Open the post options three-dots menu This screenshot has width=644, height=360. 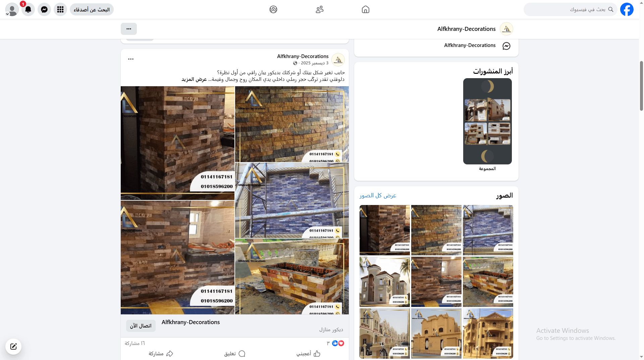tap(131, 59)
